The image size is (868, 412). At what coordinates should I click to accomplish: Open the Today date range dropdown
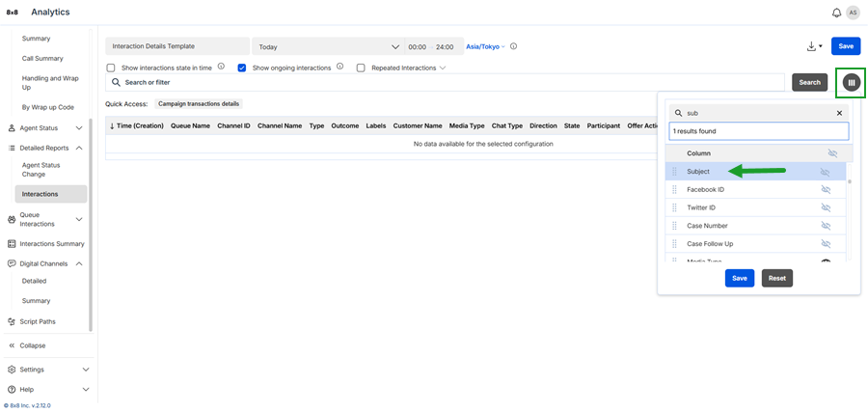(326, 46)
